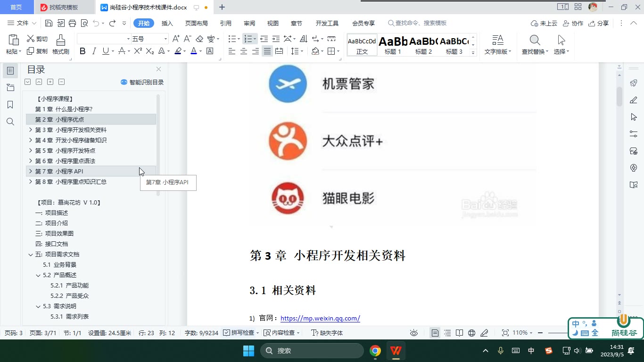Toggle bullet list formatting
This screenshot has width=644, height=362.
point(232,39)
